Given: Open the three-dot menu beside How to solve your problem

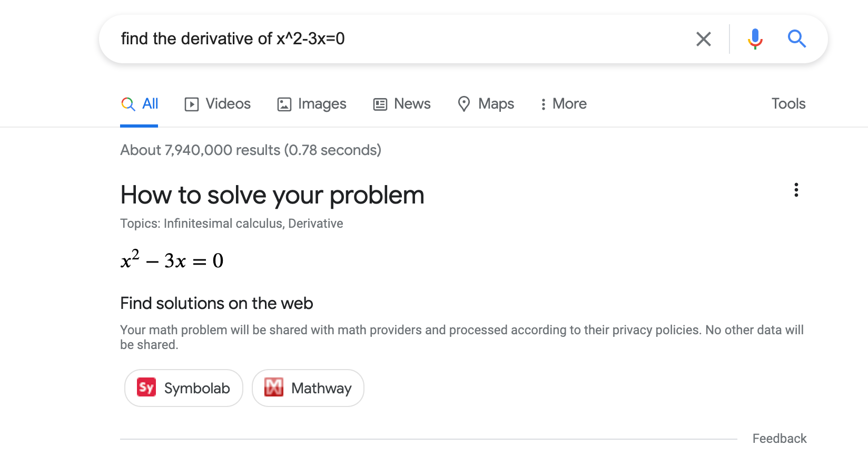Looking at the screenshot, I should [796, 190].
